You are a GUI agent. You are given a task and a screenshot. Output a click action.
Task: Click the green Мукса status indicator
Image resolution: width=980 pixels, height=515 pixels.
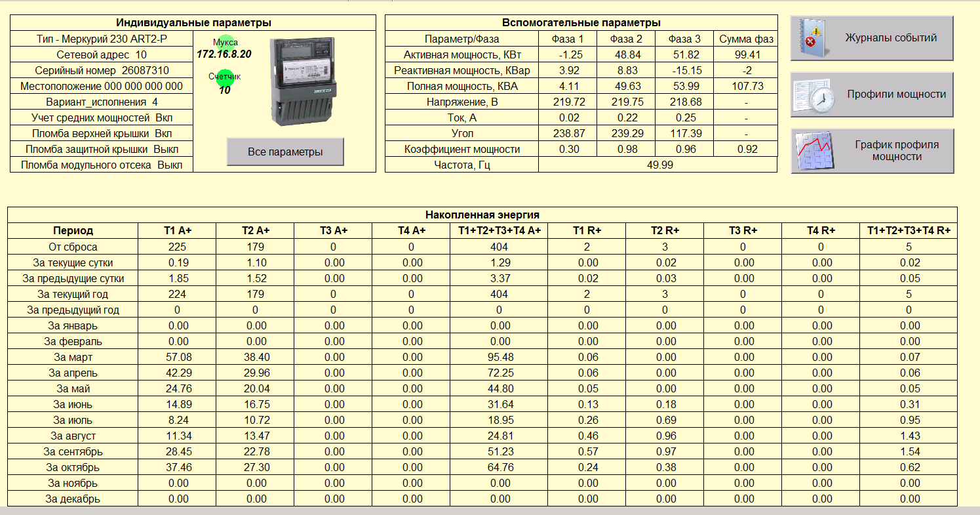coord(226,43)
